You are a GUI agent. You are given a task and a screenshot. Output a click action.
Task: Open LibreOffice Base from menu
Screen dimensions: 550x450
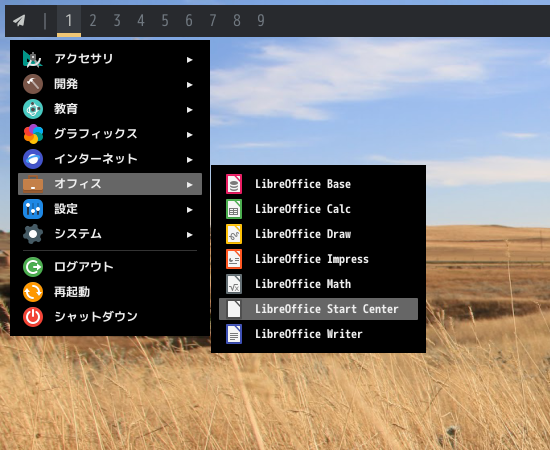pos(318,184)
